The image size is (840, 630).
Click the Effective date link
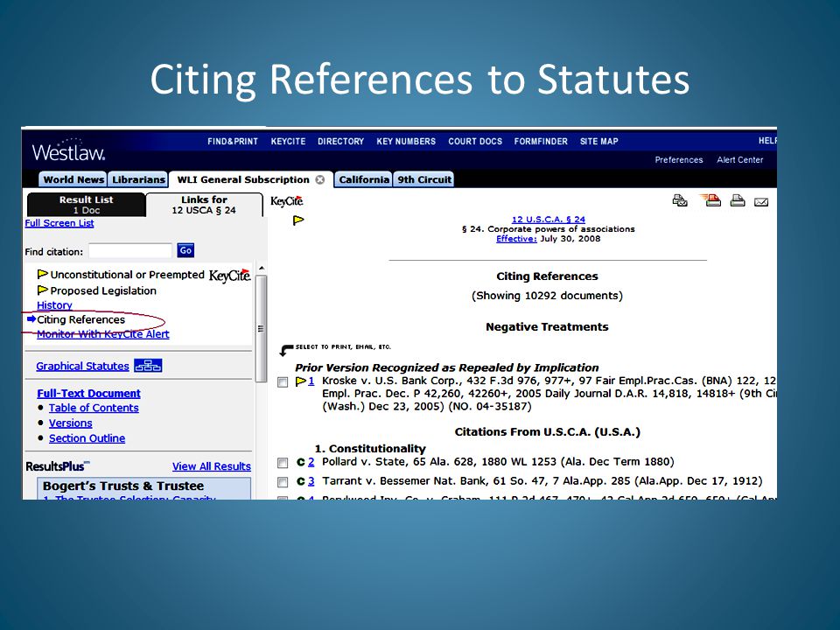(516, 239)
